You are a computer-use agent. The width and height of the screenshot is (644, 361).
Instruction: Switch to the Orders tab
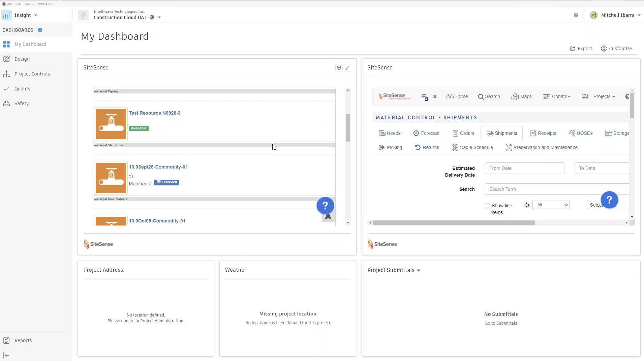click(x=463, y=133)
